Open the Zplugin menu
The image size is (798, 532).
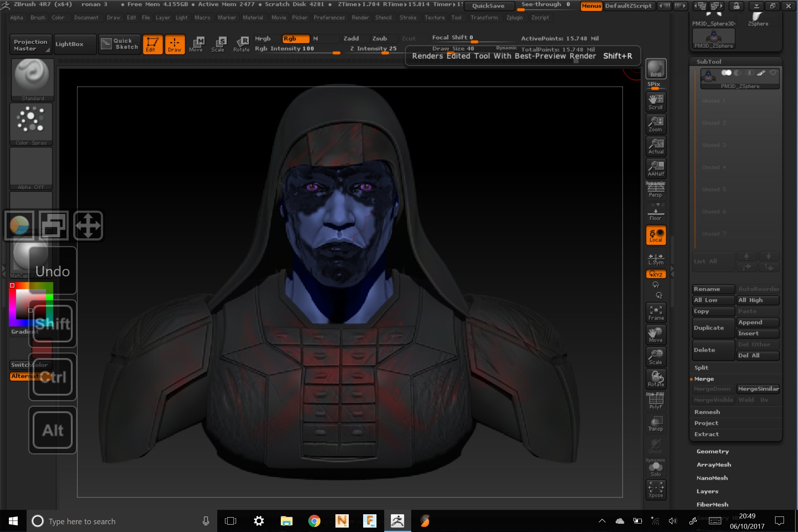[515, 17]
